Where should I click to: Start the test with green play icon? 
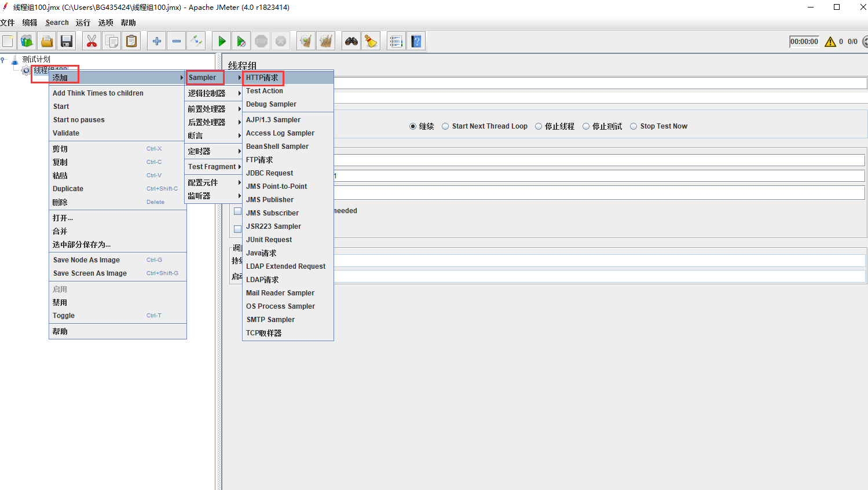221,41
